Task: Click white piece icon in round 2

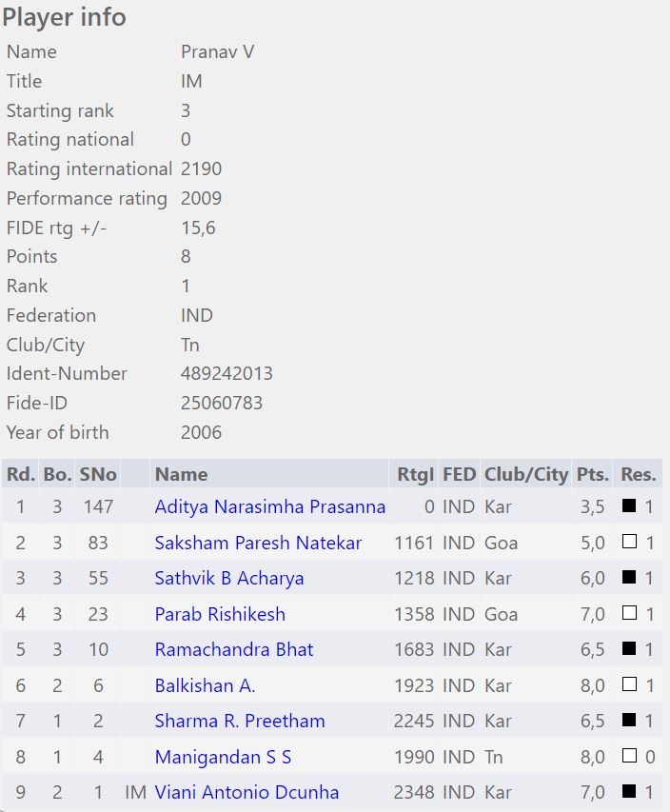Action: 628,544
